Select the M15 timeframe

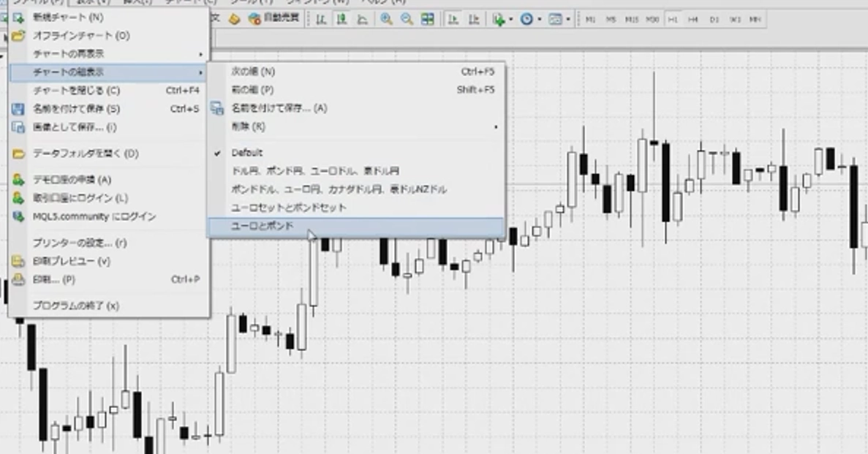[632, 20]
